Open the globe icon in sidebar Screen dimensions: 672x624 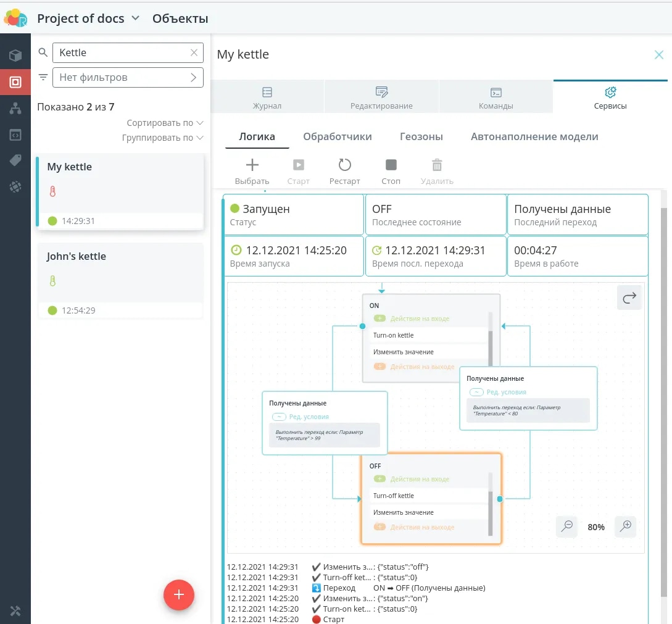click(15, 187)
